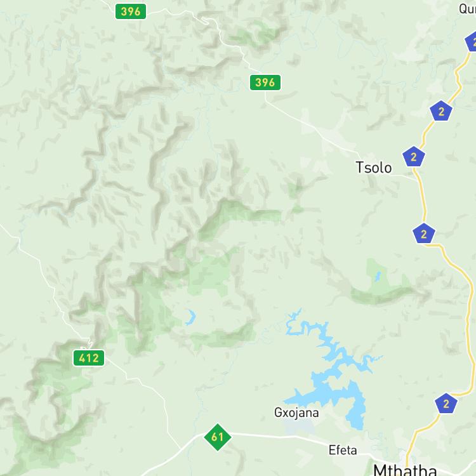Screen dimensions: 476x476
Task: Click the Tsolo town label
Action: 373,168
